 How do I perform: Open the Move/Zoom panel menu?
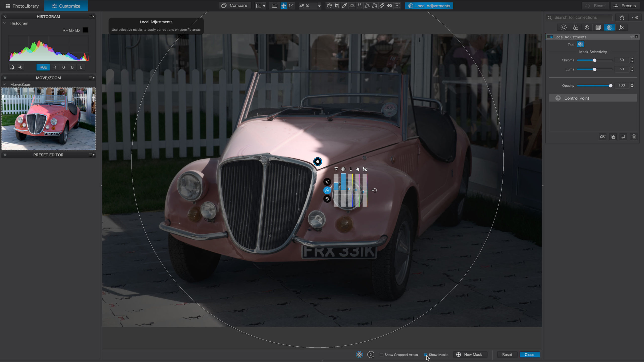click(x=92, y=78)
